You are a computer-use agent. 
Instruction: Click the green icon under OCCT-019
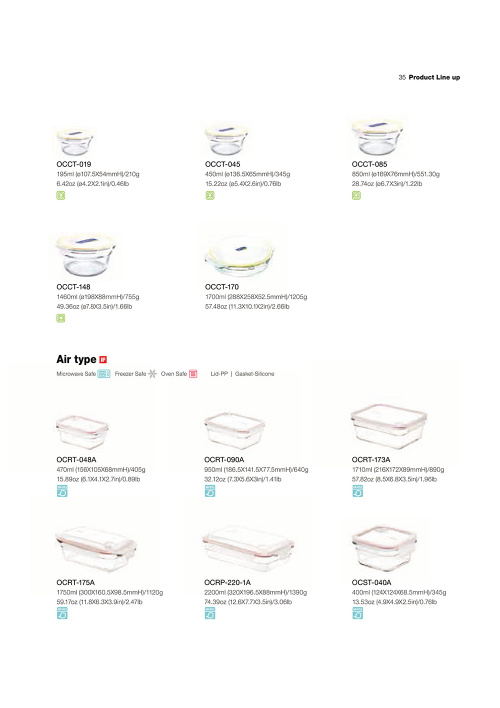coord(61,196)
